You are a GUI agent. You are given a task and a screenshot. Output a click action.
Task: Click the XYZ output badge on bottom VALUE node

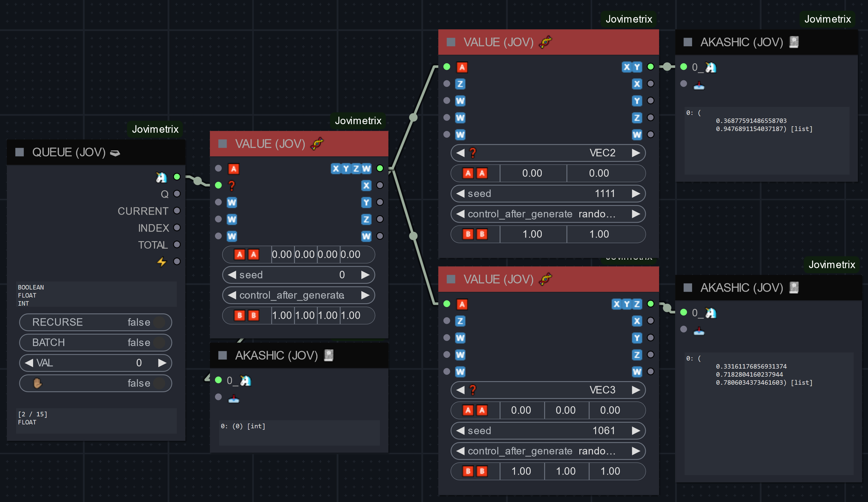pos(626,304)
